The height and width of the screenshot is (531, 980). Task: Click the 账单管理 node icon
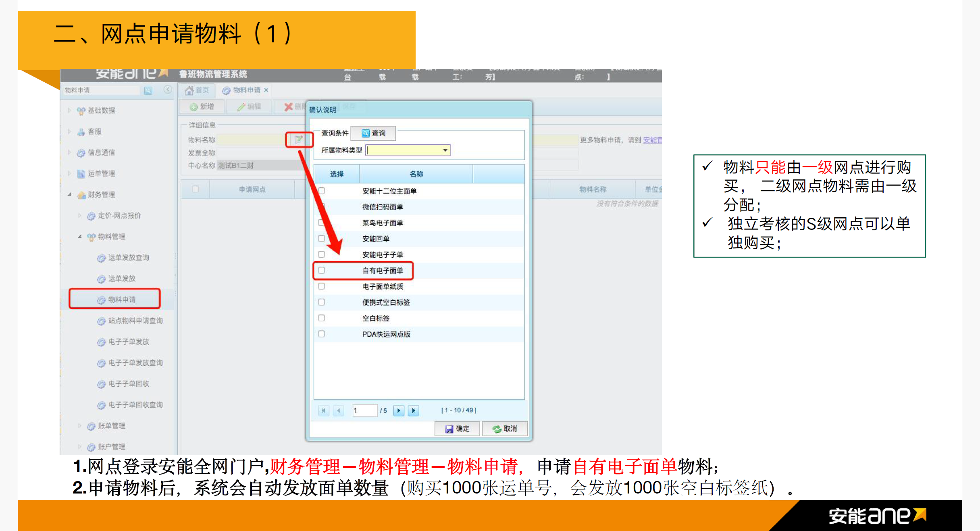[92, 426]
